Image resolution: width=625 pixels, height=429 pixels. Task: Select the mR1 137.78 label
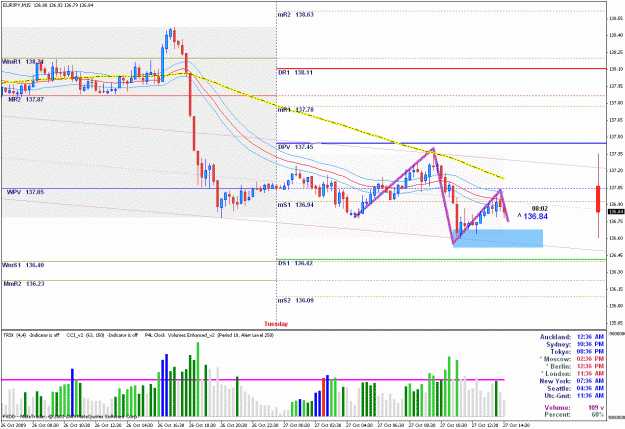(296, 110)
